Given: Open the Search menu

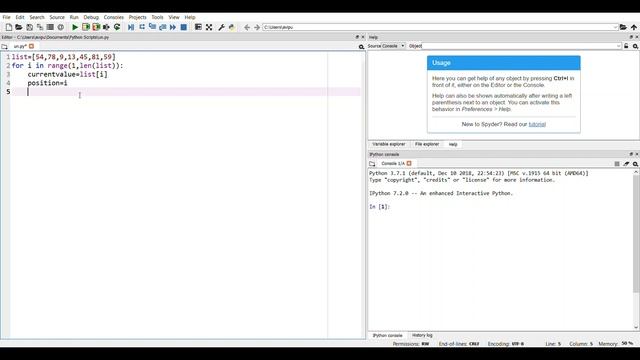Looking at the screenshot, I should [x=37, y=17].
